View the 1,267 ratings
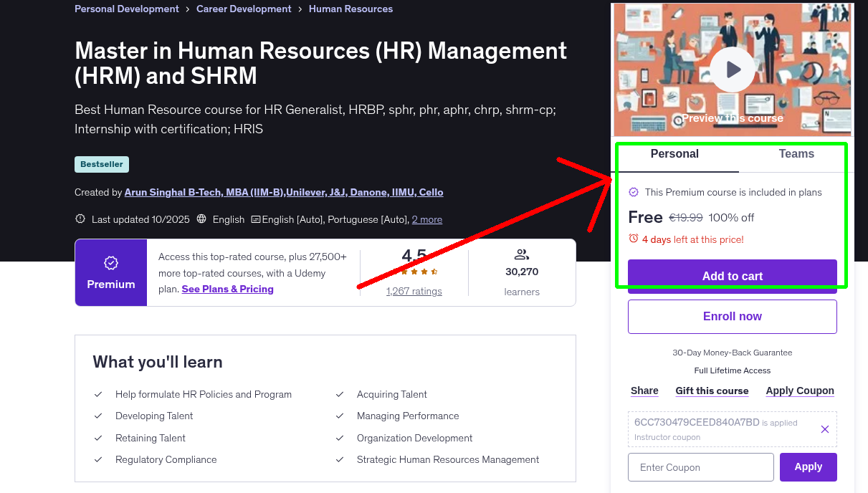The image size is (868, 493). click(x=414, y=291)
